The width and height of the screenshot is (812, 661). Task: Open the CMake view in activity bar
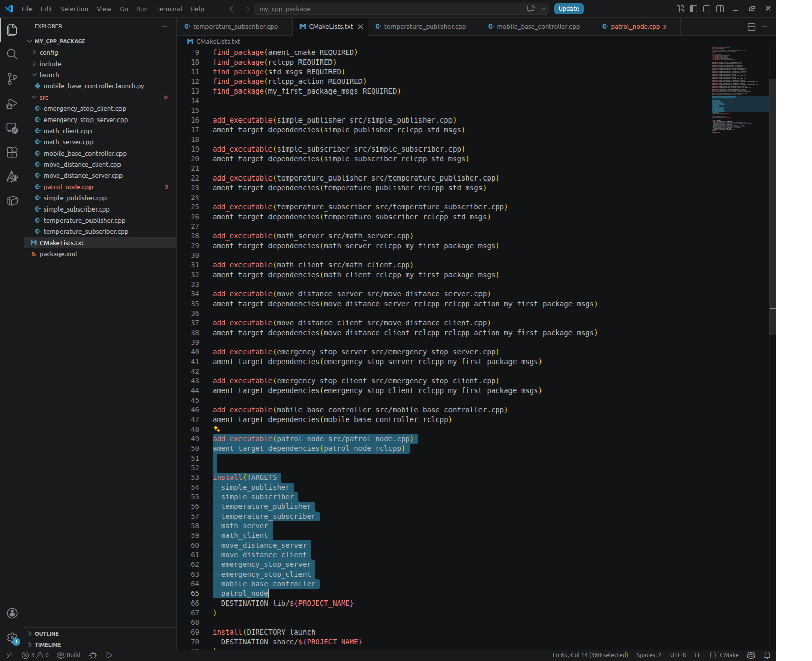click(x=12, y=176)
